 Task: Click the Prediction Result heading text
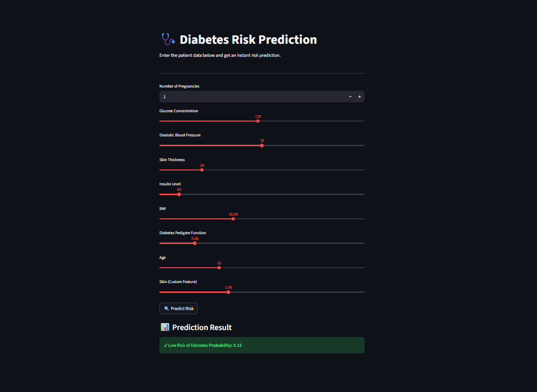[x=202, y=327]
